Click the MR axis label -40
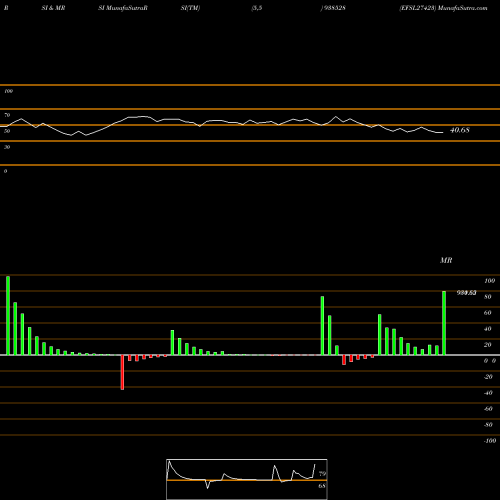The width and height of the screenshot is (500, 500). pyautogui.click(x=488, y=393)
